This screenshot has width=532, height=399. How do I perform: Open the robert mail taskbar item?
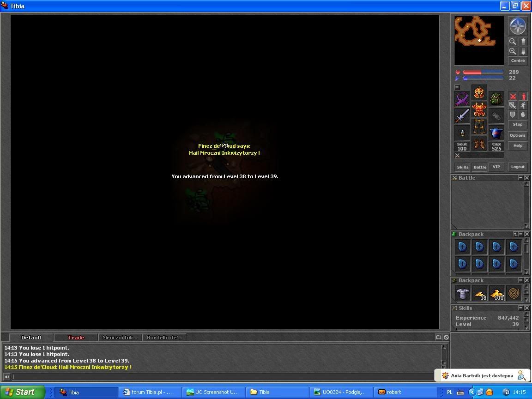click(x=405, y=392)
